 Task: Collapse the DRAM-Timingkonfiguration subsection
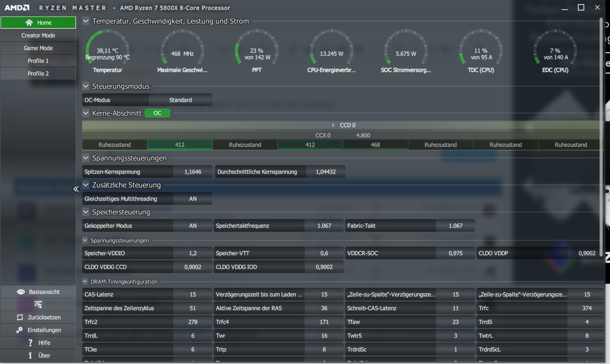pyautogui.click(x=85, y=281)
